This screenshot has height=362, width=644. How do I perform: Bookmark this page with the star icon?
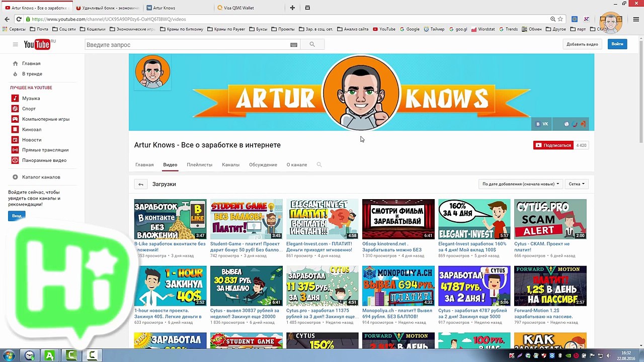click(x=560, y=19)
